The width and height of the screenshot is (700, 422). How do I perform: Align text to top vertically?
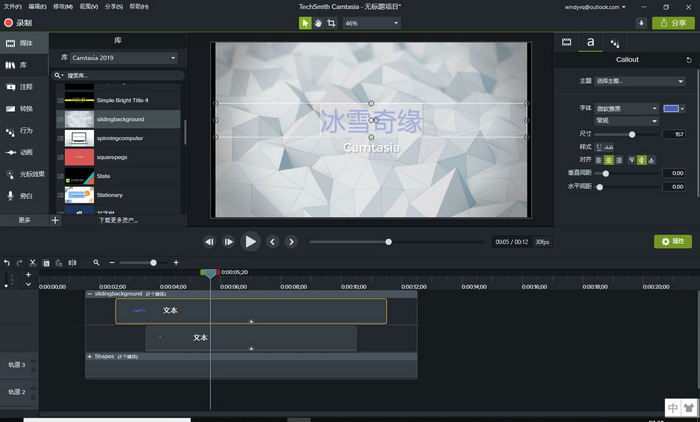[x=632, y=160]
